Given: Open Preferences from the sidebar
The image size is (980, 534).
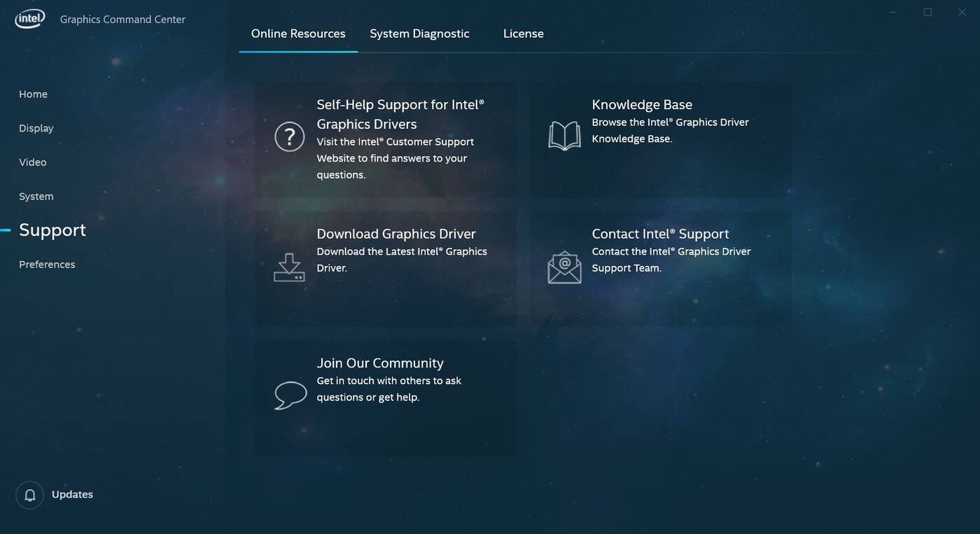Looking at the screenshot, I should (47, 265).
